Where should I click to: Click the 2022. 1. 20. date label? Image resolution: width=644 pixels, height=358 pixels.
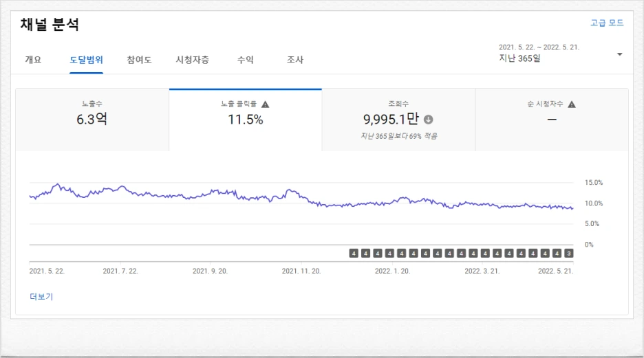pyautogui.click(x=392, y=271)
